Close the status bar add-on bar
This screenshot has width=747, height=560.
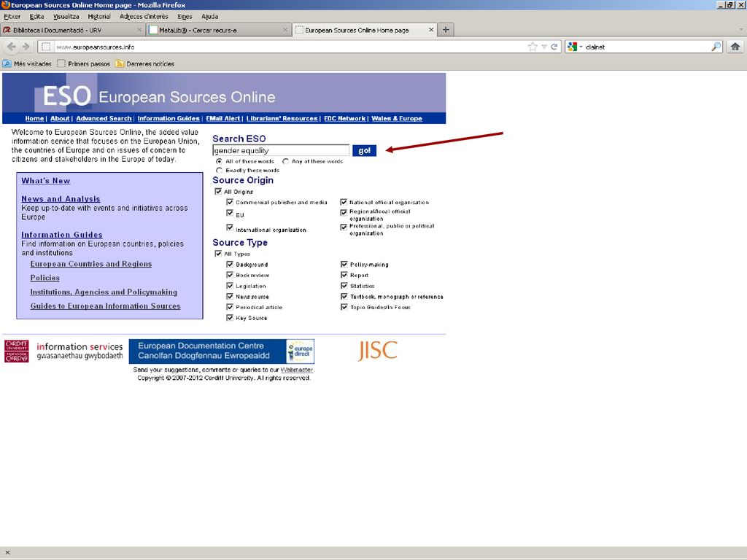[7, 553]
